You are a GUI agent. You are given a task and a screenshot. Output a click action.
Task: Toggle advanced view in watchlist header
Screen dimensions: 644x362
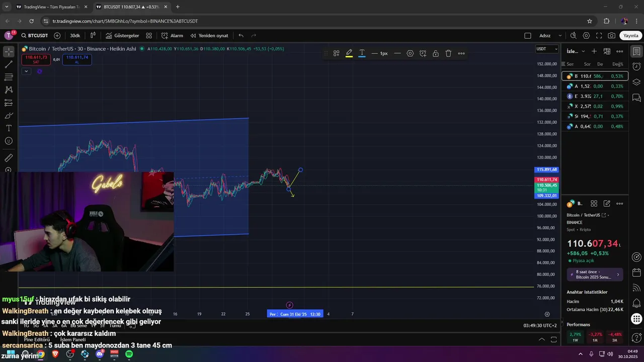[607, 51]
